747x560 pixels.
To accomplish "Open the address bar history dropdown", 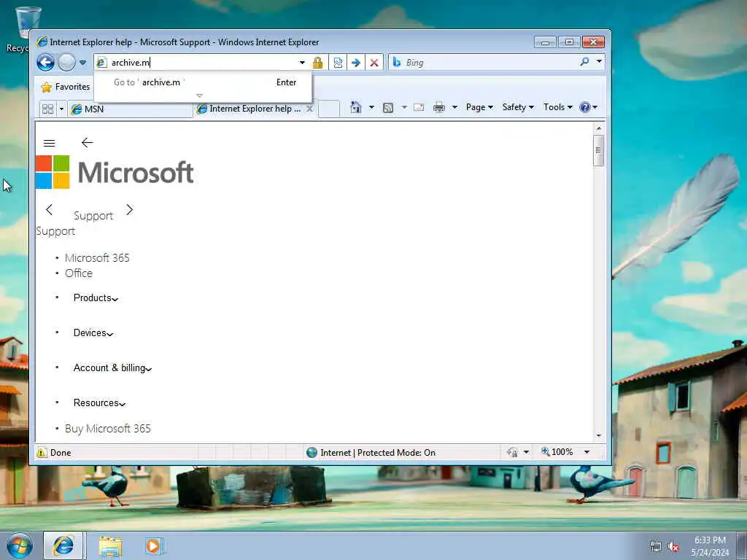I will coord(302,63).
